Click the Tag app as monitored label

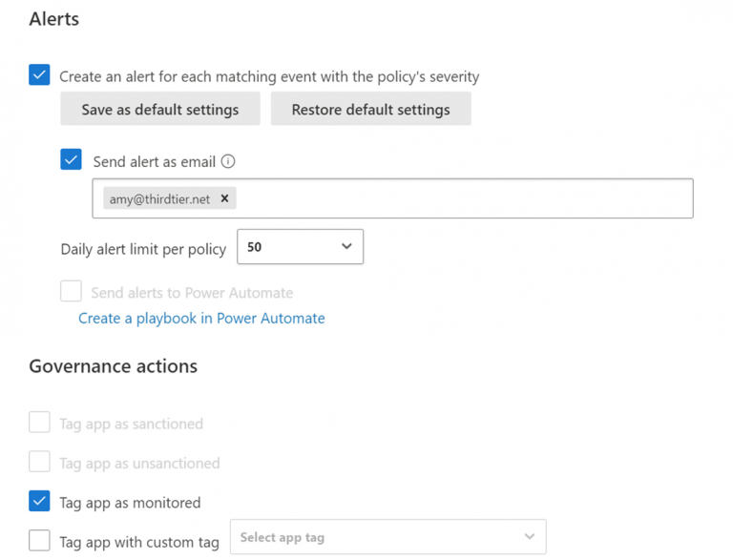pos(130,503)
